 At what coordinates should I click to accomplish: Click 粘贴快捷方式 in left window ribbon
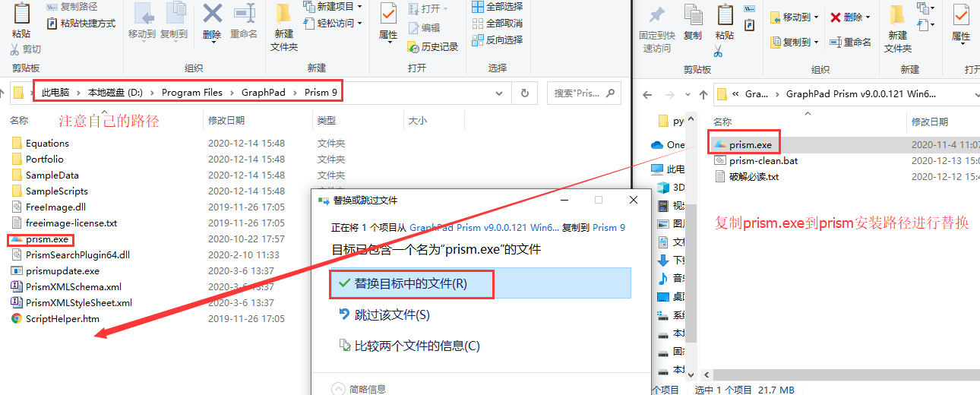pos(81,24)
